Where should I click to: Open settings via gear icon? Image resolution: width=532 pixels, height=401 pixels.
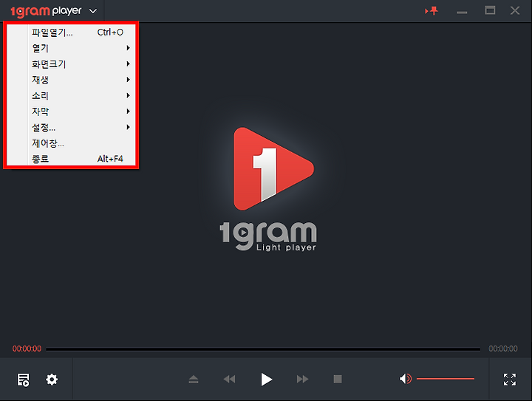tap(52, 380)
